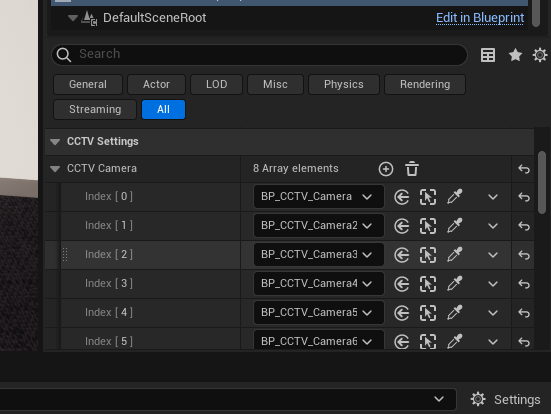551x414 pixels.
Task: Open Edit in Blueprint link
Action: [480, 18]
